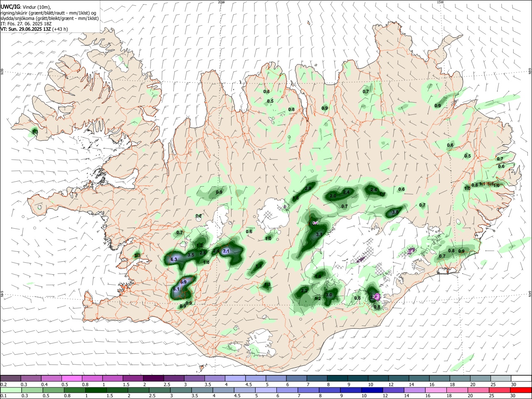This screenshot has width=532, height=399.
Task: Select the 3.5 precipitation value
Action: [x=191, y=255]
